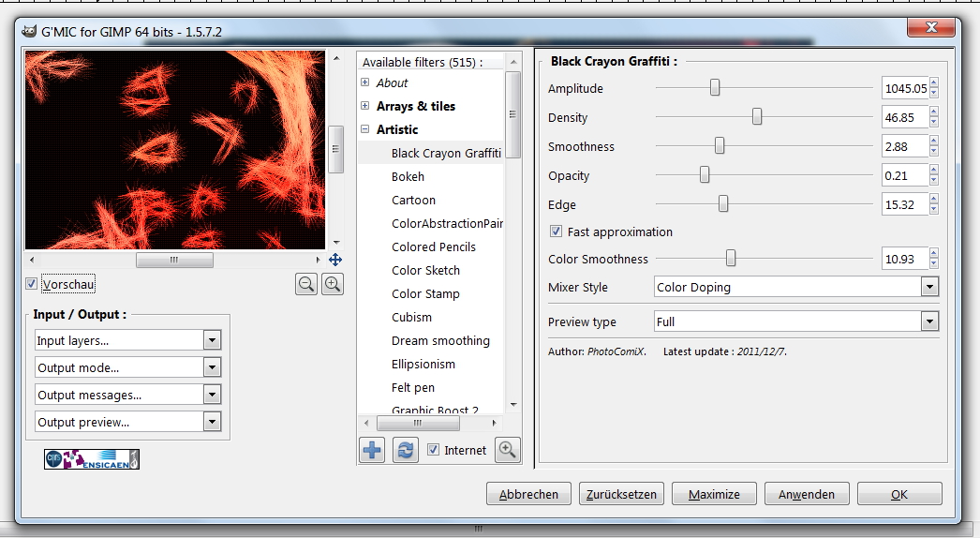Click the ENSICAEN logo banner
The image size is (980, 538).
92,458
